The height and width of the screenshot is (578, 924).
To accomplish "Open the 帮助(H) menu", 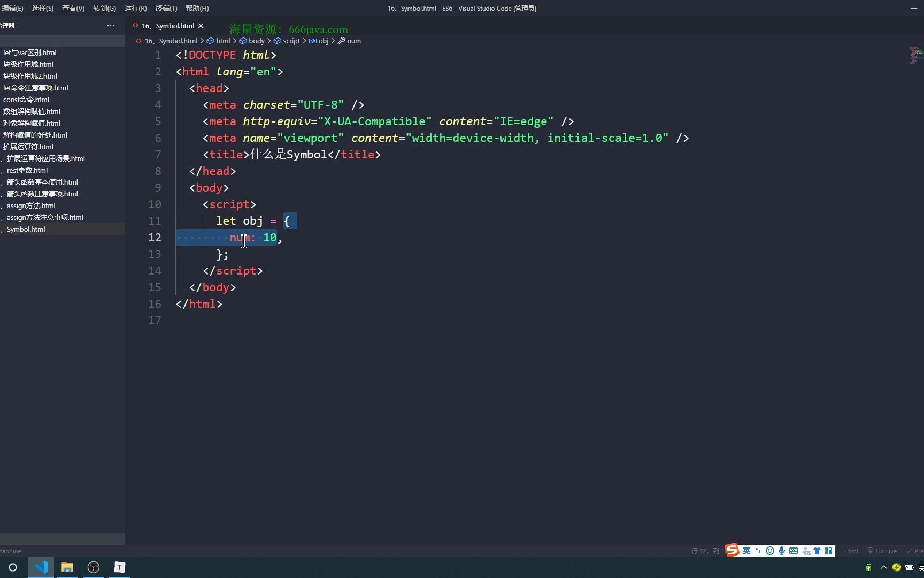I will [x=197, y=8].
